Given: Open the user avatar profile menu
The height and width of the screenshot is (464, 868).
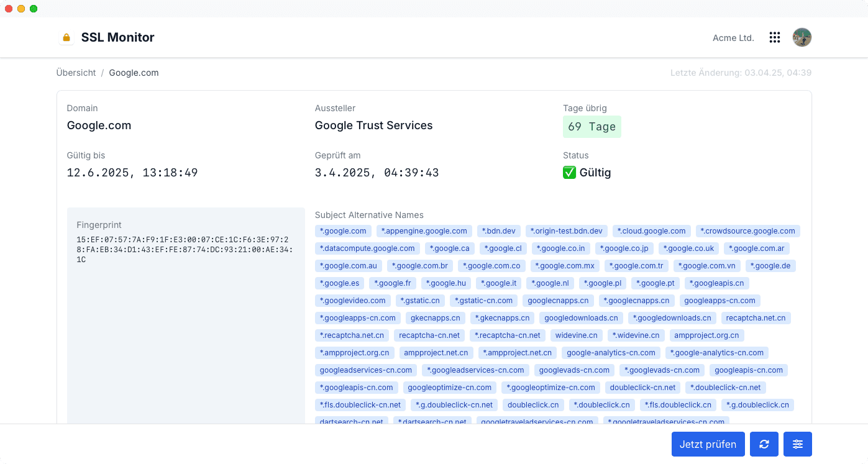Looking at the screenshot, I should click(802, 37).
